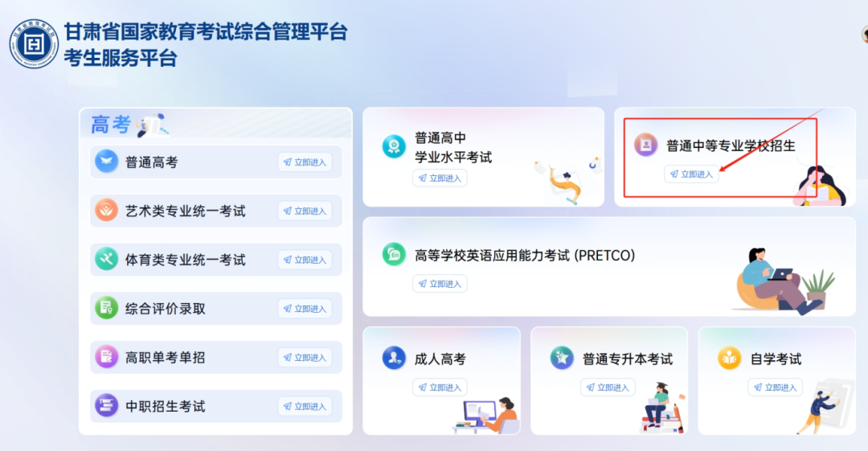868x451 pixels.
Task: Open 普通中等专业学校招生 立即进入 button
Action: pos(691,174)
